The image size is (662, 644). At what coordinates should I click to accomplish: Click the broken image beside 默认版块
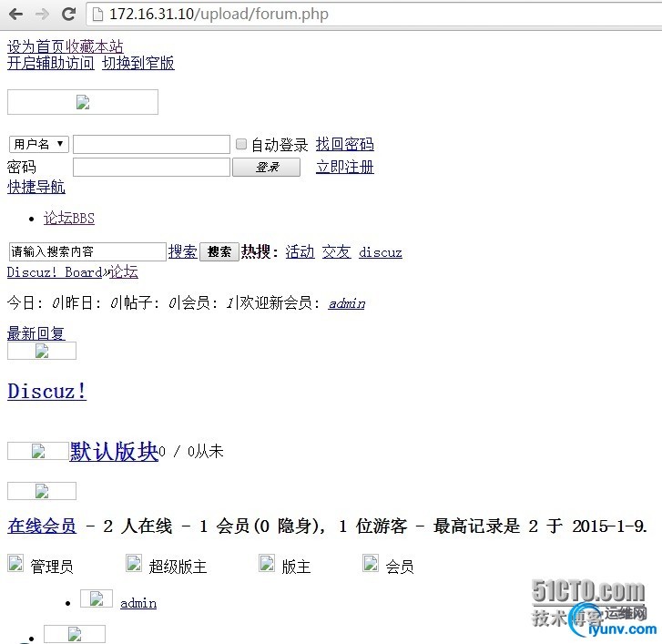pyautogui.click(x=38, y=451)
